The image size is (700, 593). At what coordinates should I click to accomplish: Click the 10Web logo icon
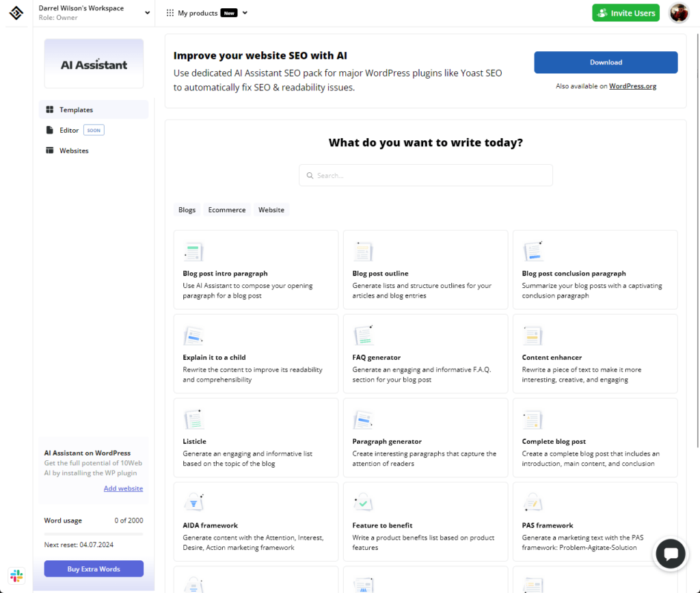click(x=16, y=13)
